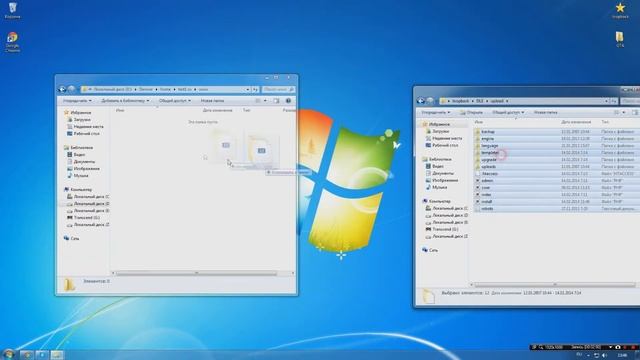Image resolution: width=640 pixels, height=360 pixels.
Task: Click Открыть in right window toolbar
Action: [471, 112]
